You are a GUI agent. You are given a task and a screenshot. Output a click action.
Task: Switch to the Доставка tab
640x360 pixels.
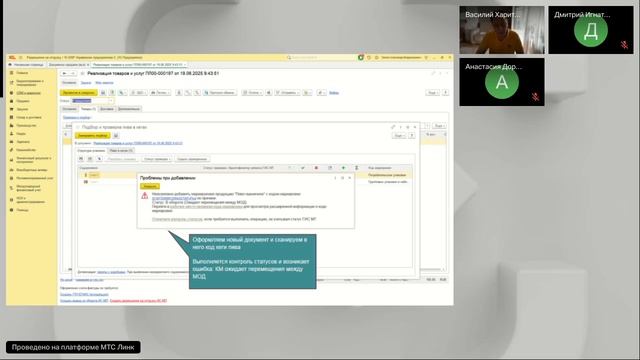pos(107,109)
